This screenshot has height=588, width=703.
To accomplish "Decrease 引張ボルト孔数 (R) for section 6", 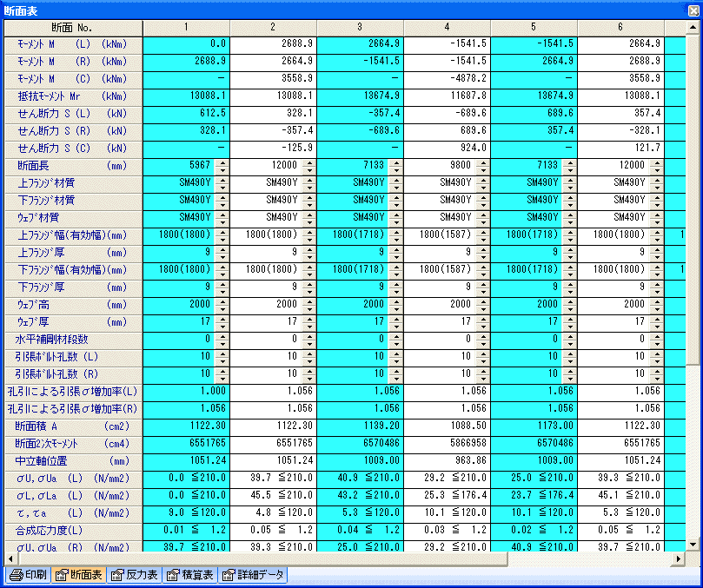I will (x=657, y=380).
